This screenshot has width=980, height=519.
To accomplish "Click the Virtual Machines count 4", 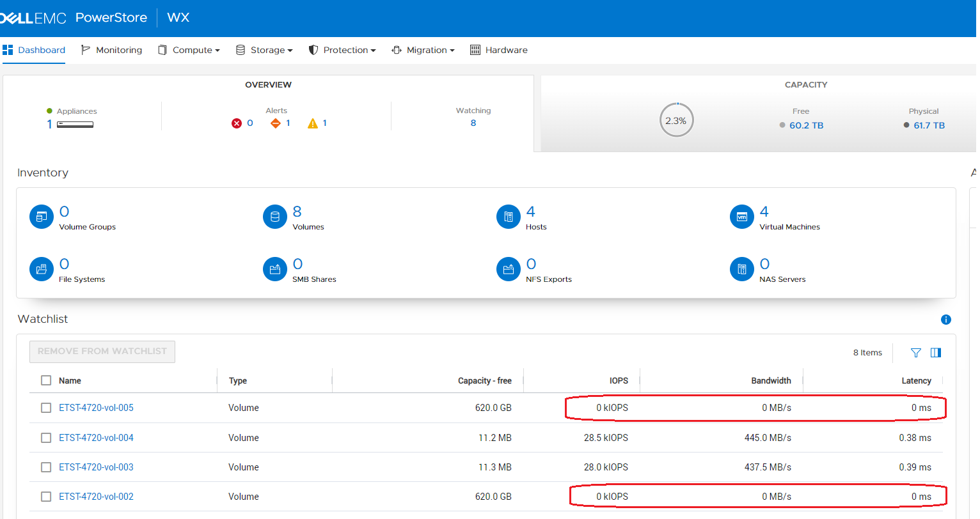I will click(x=764, y=212).
